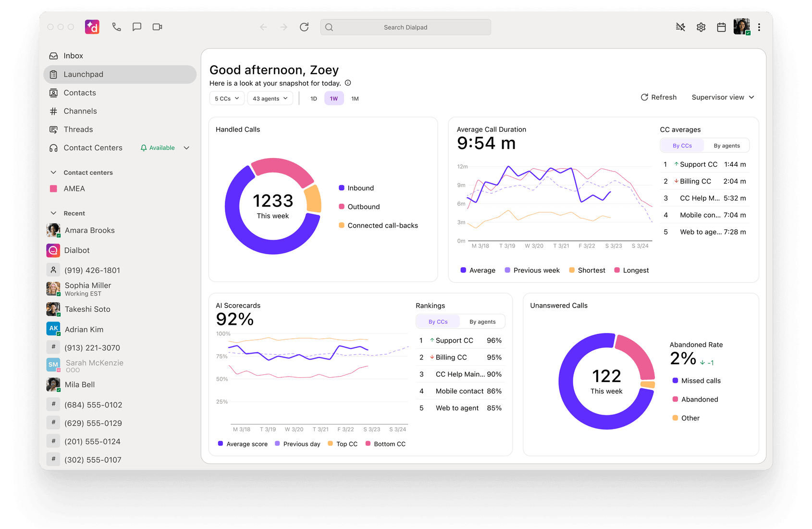Reload page with circular arrow icon
The image size is (812, 529).
[x=304, y=27]
